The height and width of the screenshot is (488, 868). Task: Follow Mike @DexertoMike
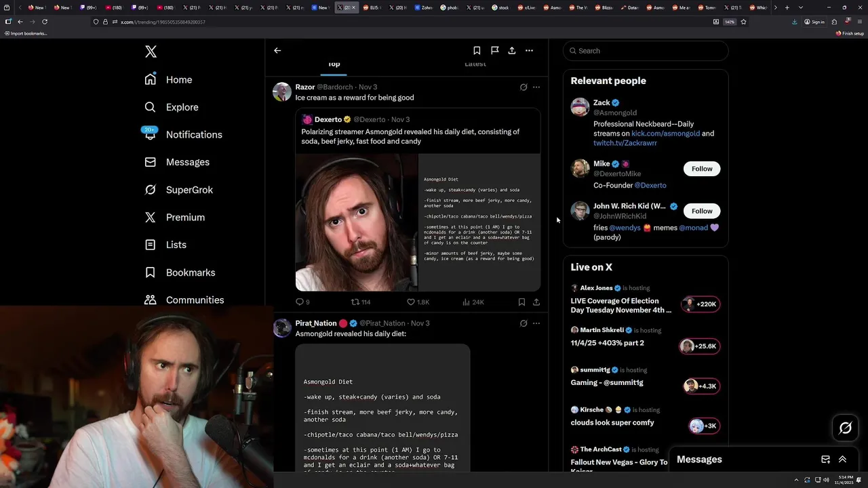(x=702, y=169)
